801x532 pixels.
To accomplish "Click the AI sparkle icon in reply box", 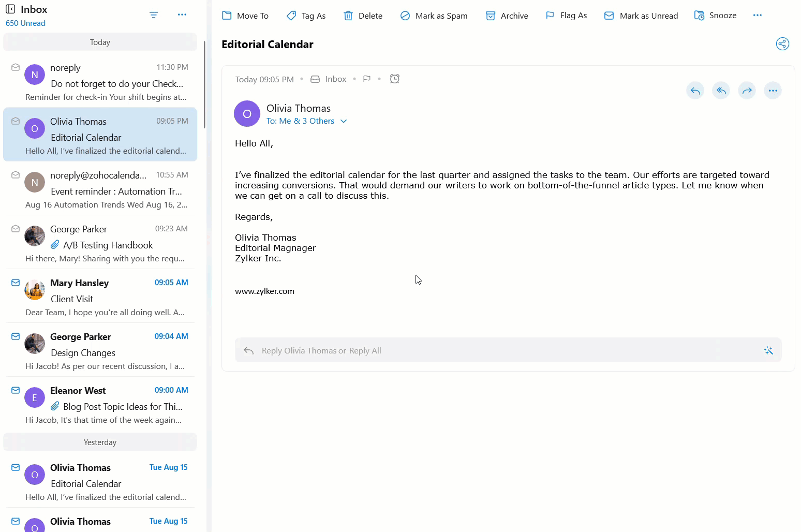I will coord(768,350).
